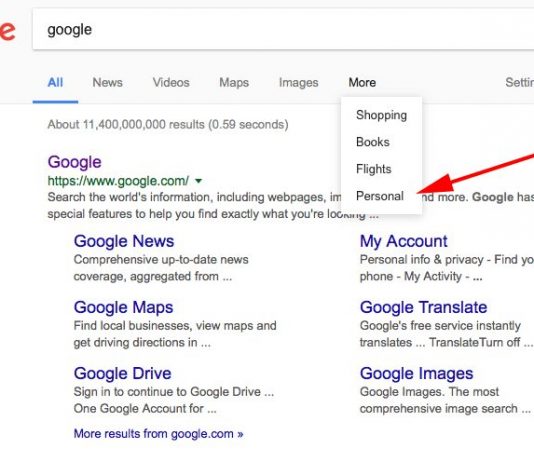534x462 pixels.
Task: Collapse the More dropdown menu
Action: tap(362, 82)
